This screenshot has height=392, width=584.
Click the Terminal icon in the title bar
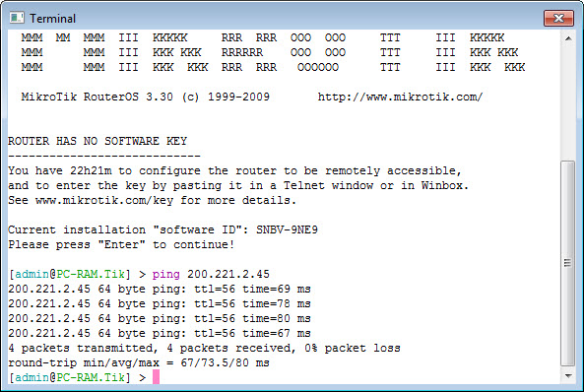[x=17, y=18]
